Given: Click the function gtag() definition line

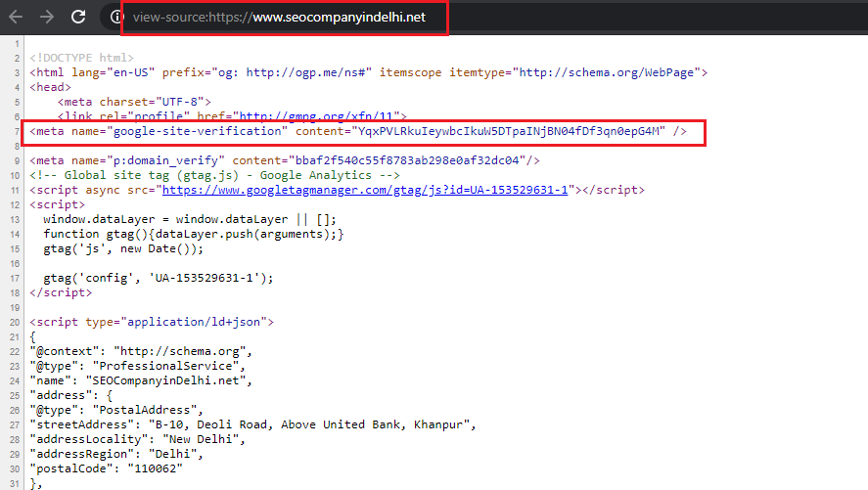Looking at the screenshot, I should 193,234.
